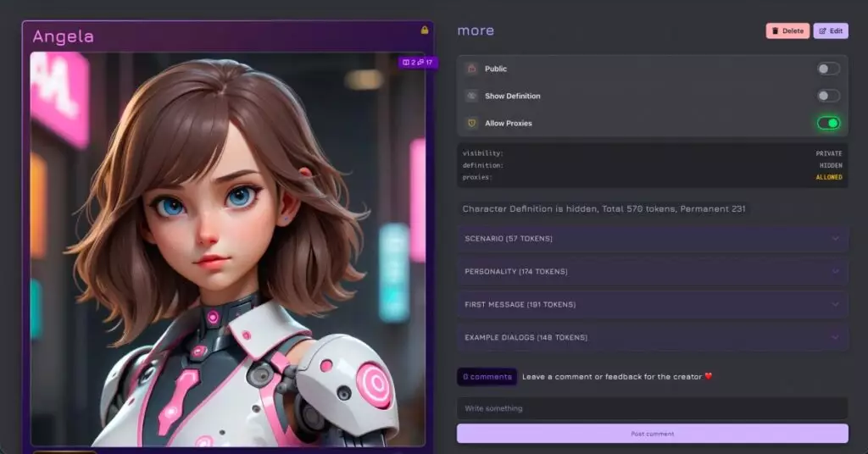Click the Public row lock icon
The height and width of the screenshot is (454, 868).
[x=471, y=69]
